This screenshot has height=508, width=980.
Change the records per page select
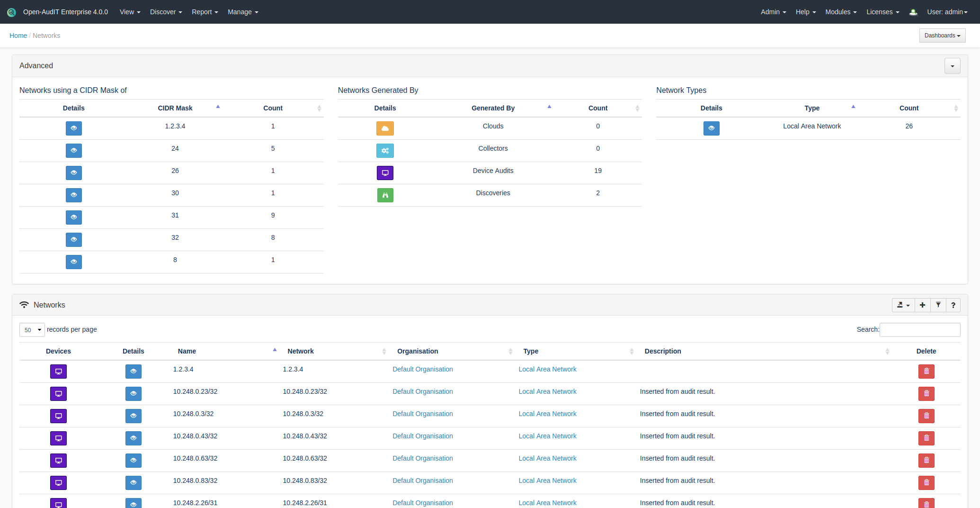coord(32,330)
